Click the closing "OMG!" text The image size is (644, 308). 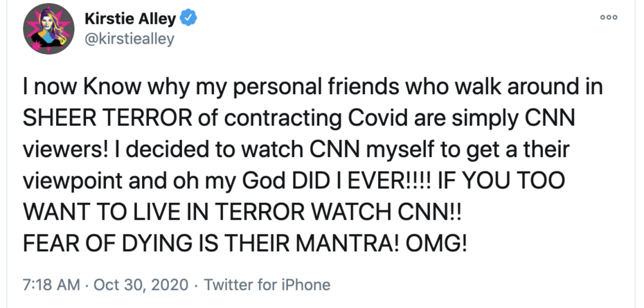tap(439, 244)
